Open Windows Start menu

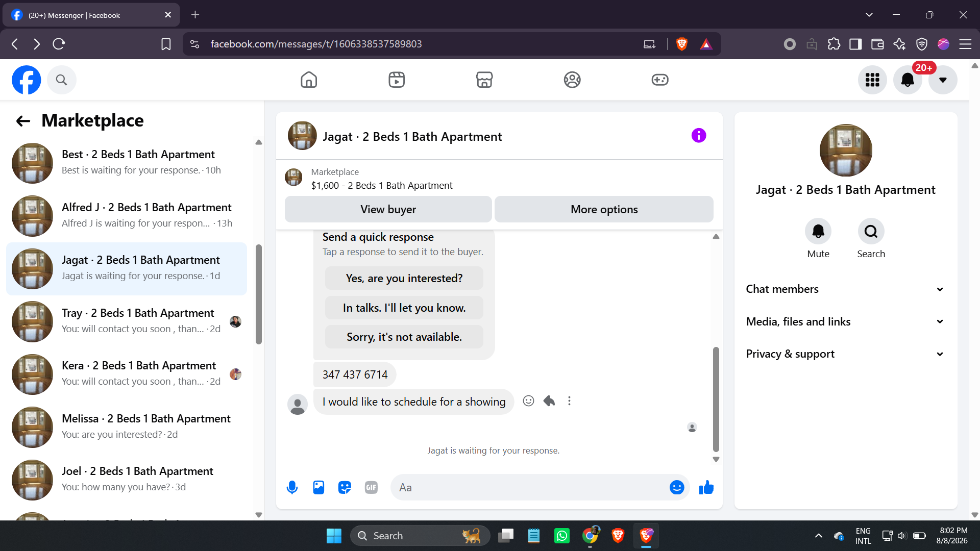pyautogui.click(x=334, y=536)
